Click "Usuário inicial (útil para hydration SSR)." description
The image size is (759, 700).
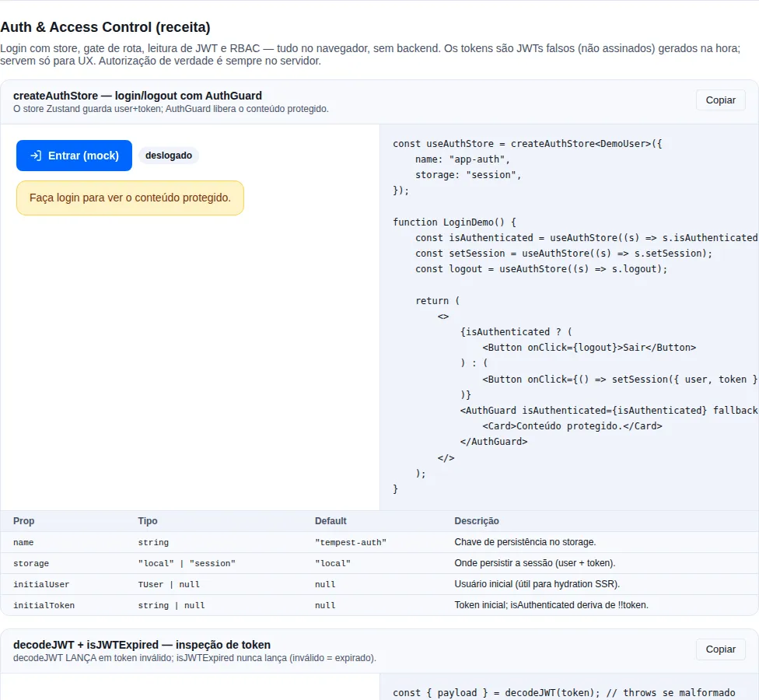tap(537, 584)
